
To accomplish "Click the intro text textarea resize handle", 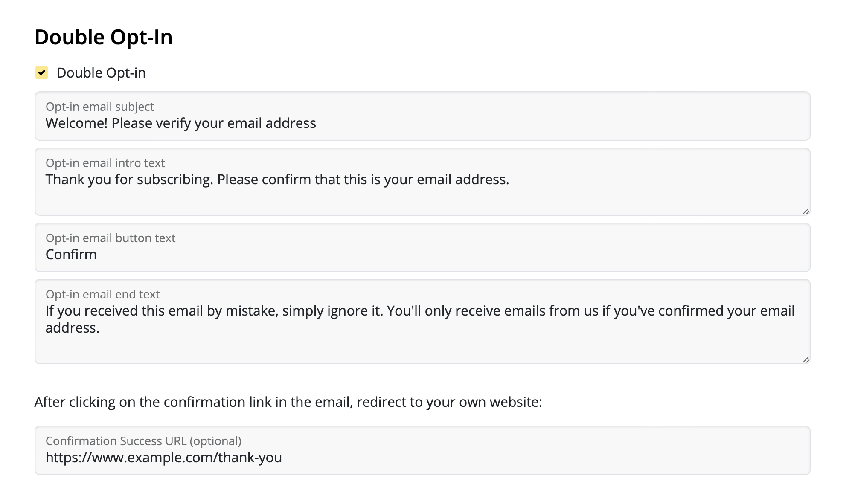I will click(x=806, y=211).
